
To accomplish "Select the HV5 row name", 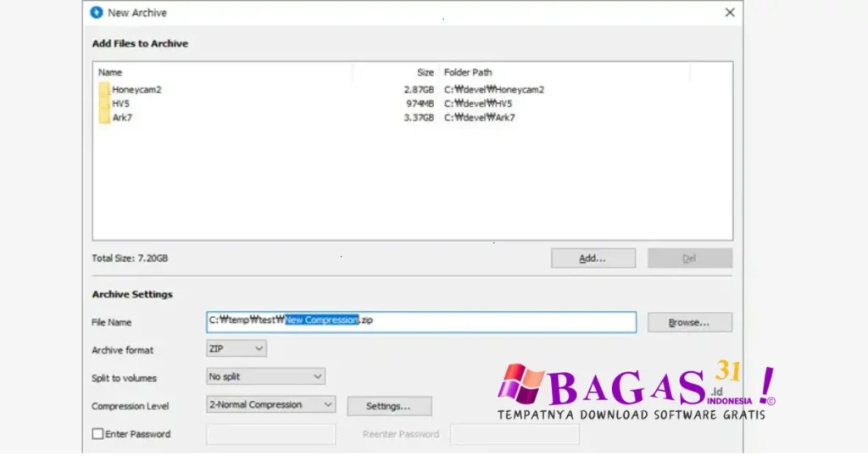I will point(120,103).
